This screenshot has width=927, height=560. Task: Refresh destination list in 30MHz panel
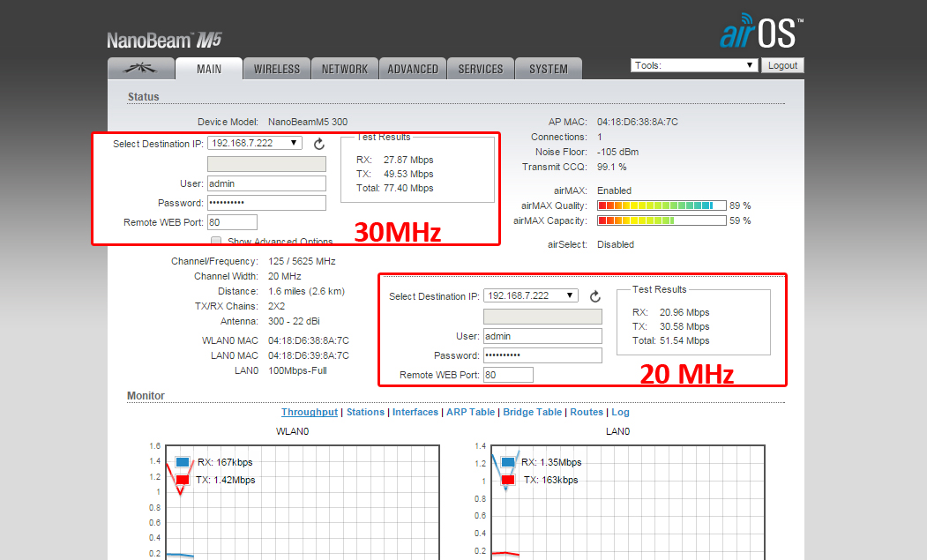319,144
